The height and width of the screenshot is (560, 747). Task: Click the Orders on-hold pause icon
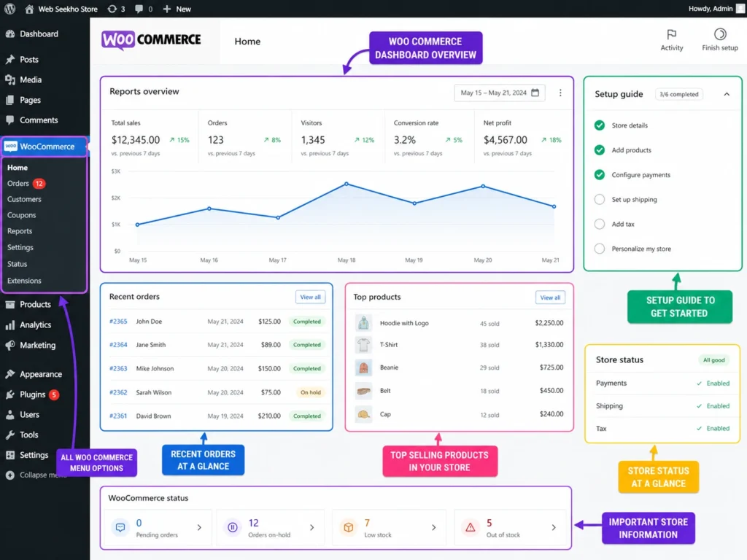[x=233, y=527]
